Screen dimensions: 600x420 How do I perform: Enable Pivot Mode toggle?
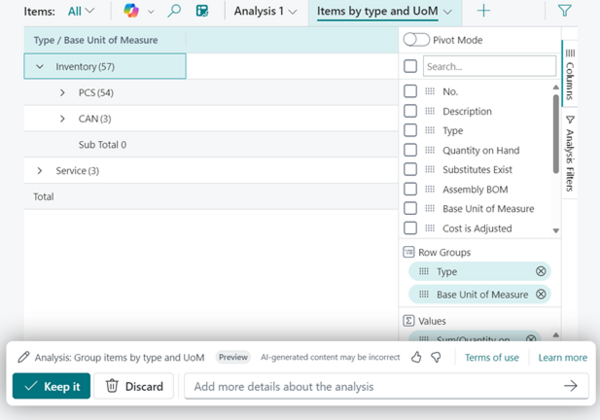point(416,38)
